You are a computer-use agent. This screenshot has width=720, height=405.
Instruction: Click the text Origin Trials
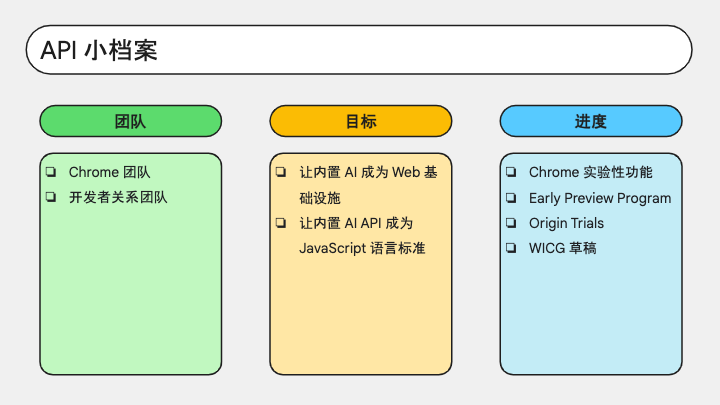click(x=566, y=223)
